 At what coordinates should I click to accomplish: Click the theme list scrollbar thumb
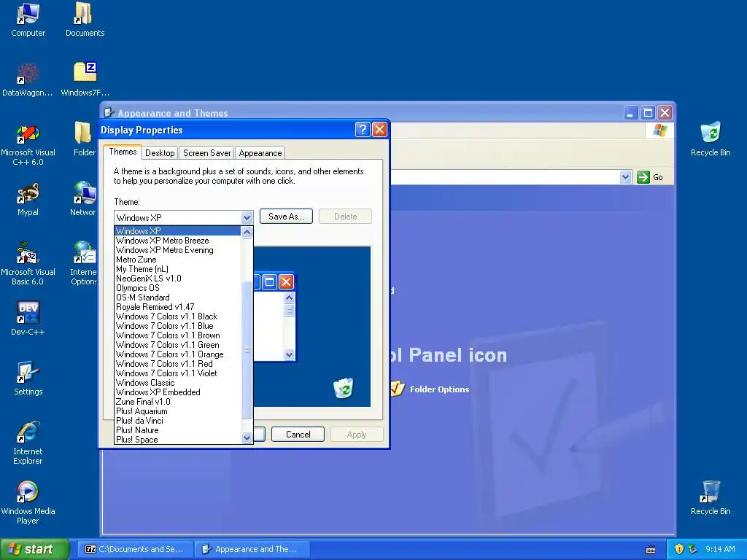pos(247,350)
